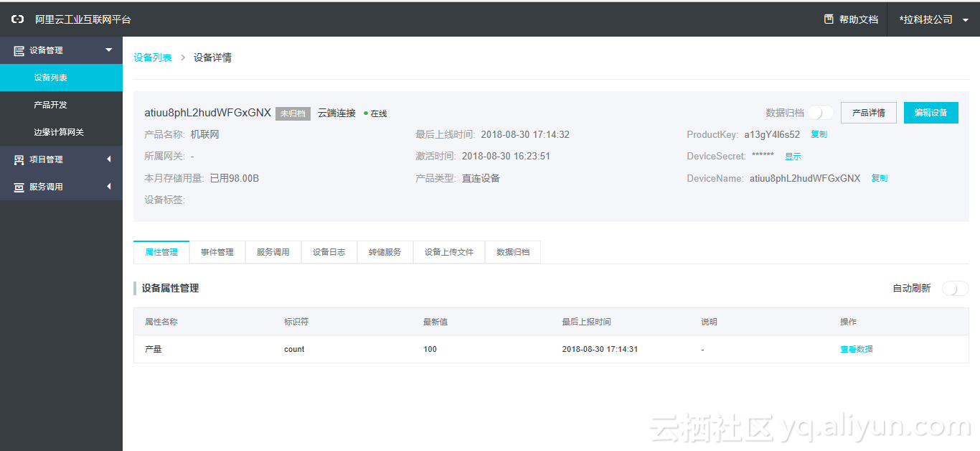Click the 产量 property name cell
The width and height of the screenshot is (980, 451).
coord(154,349)
